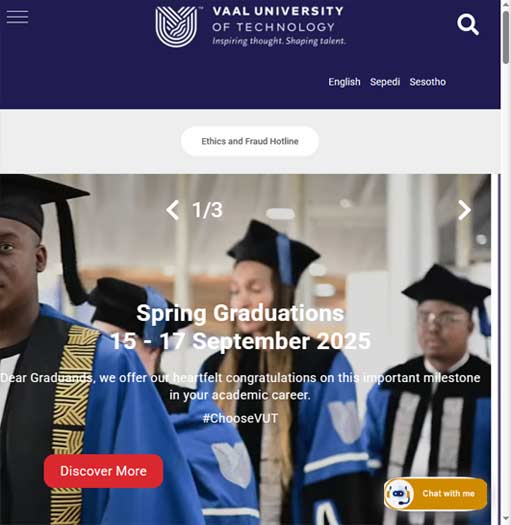Click the chatbot robot avatar icon

(399, 494)
